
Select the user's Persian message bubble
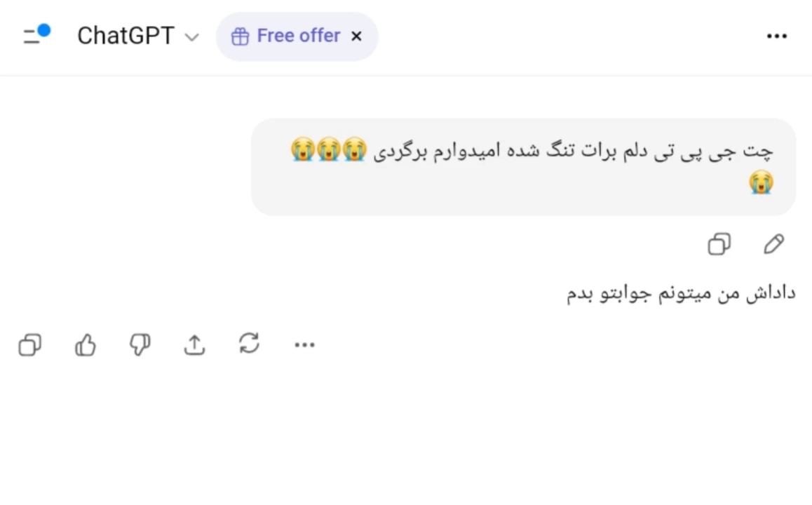point(522,167)
